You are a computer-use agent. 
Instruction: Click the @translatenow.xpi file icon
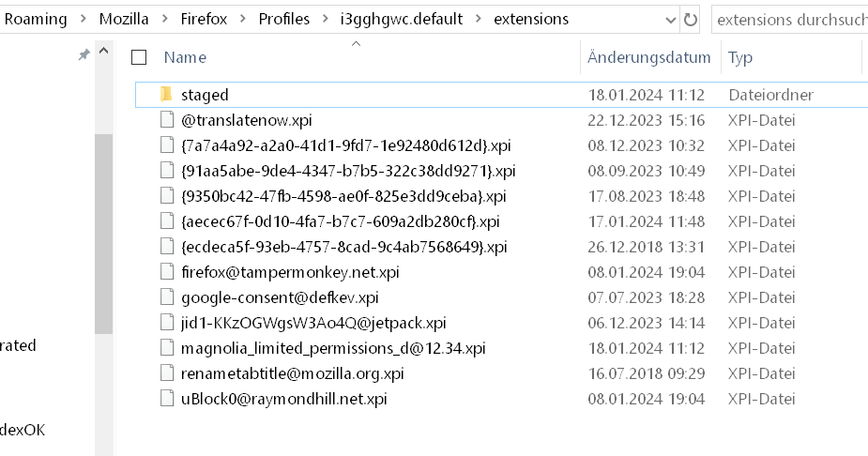[166, 120]
